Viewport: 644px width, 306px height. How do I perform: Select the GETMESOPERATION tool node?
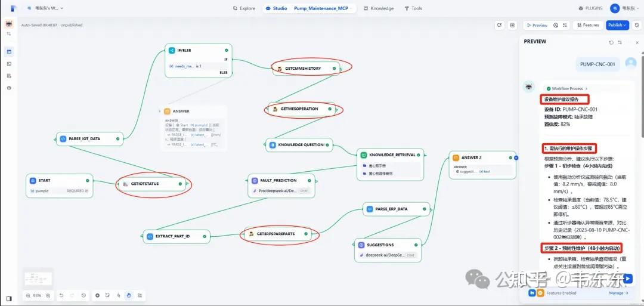click(x=302, y=109)
